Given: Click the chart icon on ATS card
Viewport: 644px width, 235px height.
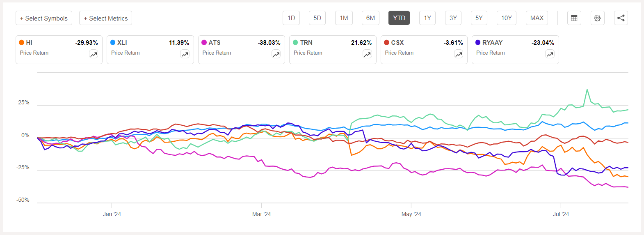Looking at the screenshot, I should point(276,54).
